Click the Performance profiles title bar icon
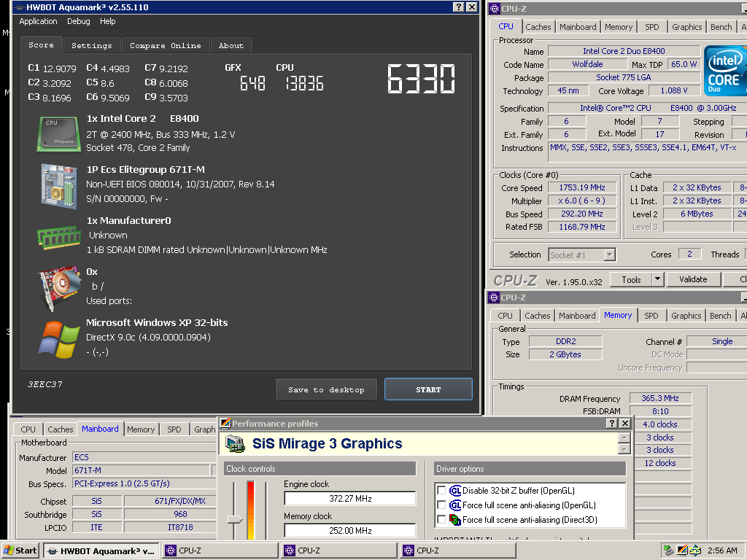The width and height of the screenshot is (747, 560). [225, 423]
